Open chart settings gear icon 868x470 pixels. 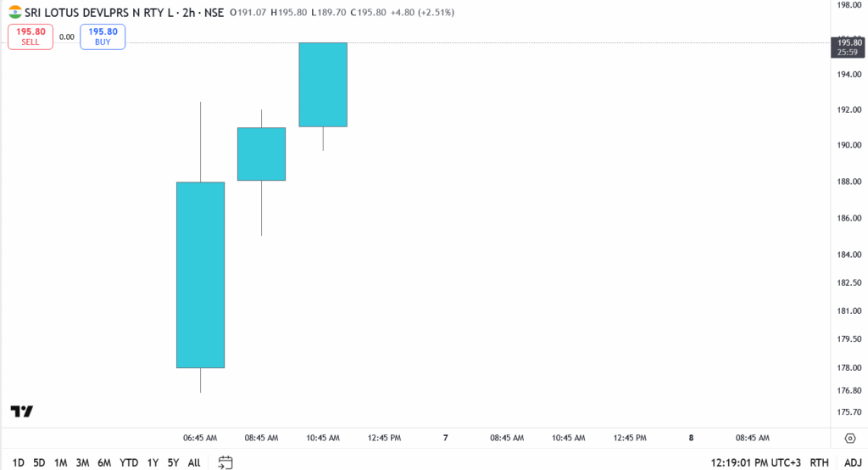point(849,438)
